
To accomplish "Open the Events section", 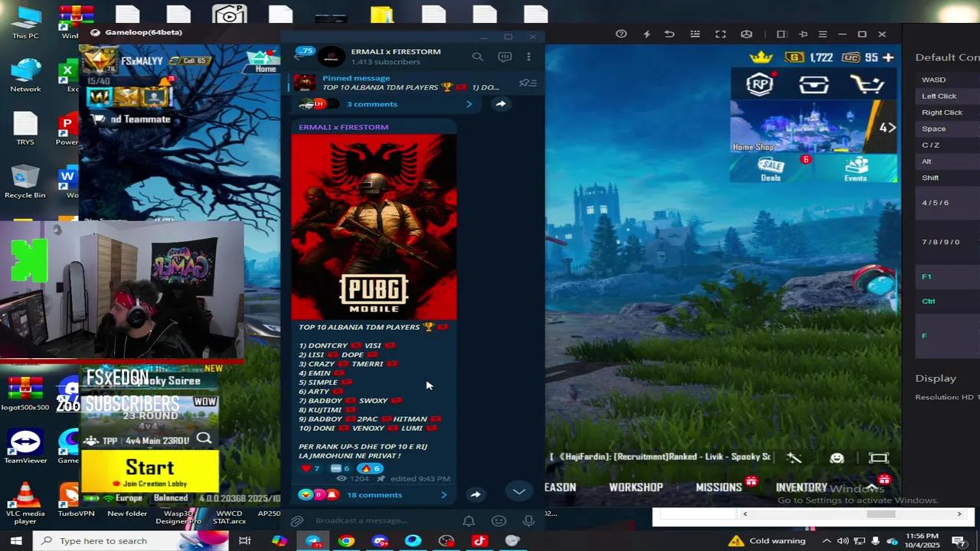I will point(855,169).
